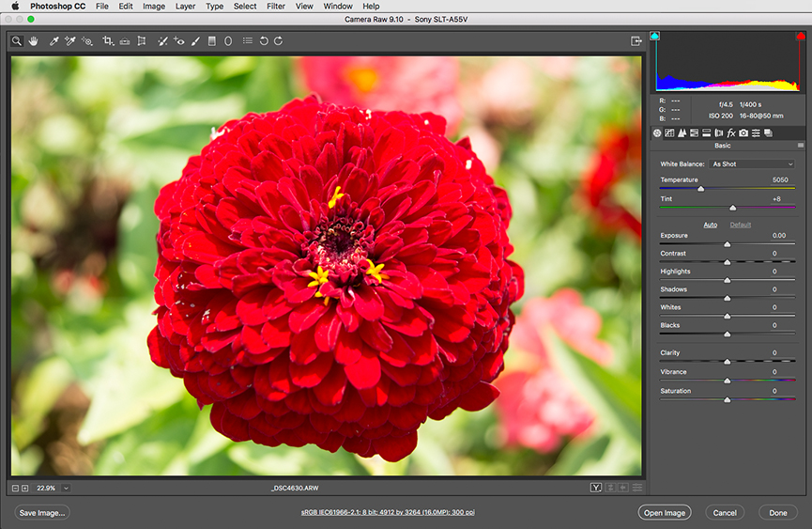Open the Effects (fx) panel tab
Screen dimensions: 812x529
click(731, 133)
